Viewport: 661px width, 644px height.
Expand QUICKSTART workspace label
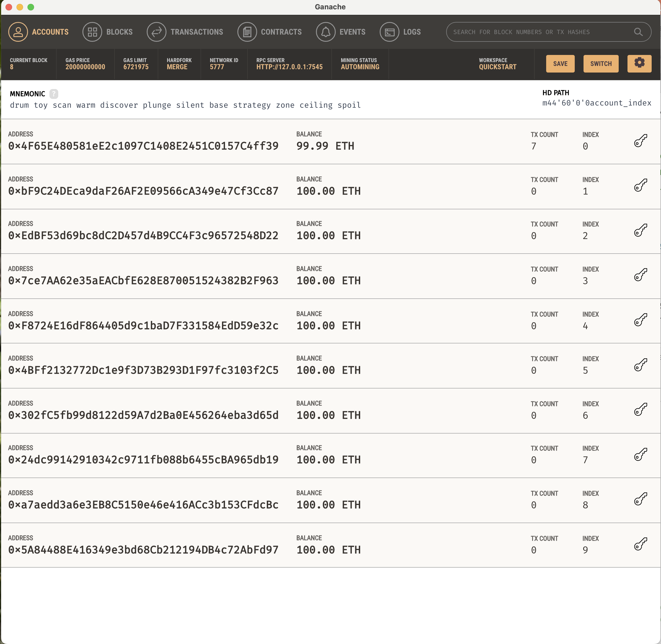tap(498, 67)
